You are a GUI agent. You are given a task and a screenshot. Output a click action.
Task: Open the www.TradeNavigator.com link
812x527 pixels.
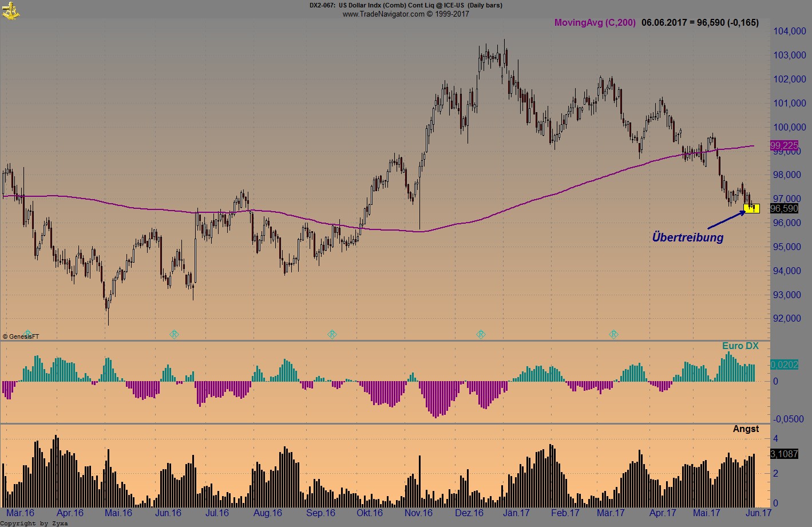382,14
